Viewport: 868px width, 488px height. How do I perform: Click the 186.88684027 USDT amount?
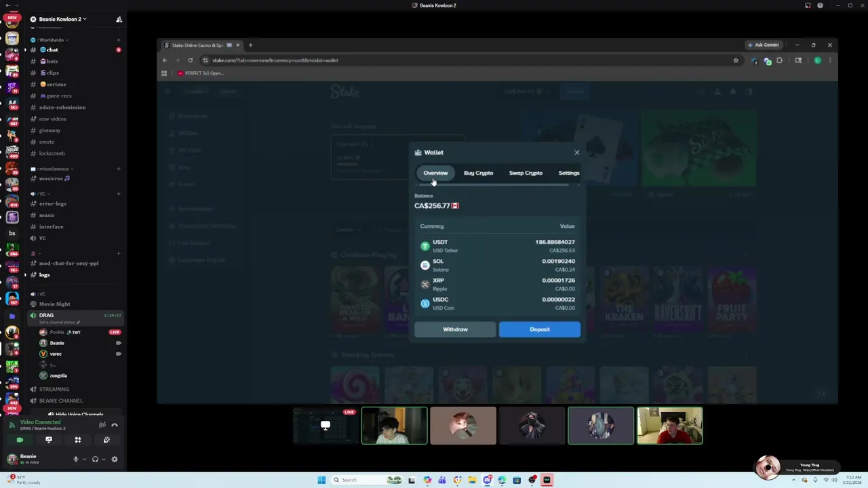(555, 242)
